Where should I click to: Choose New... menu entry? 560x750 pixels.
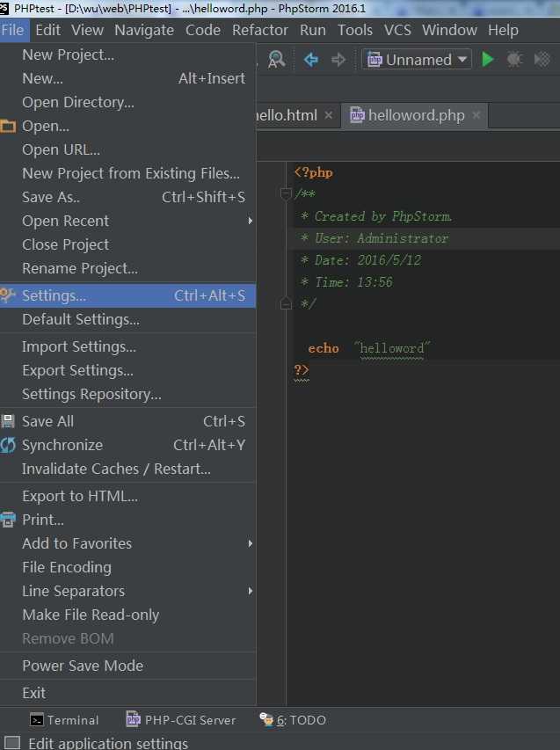point(127,78)
